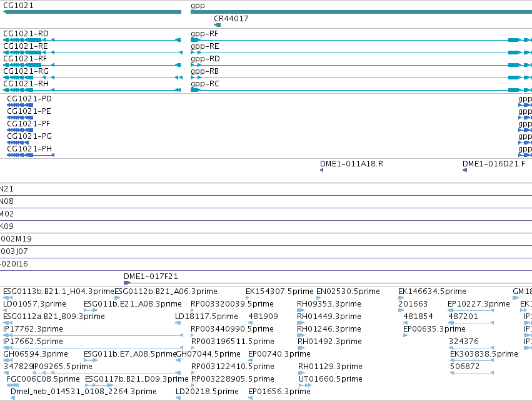532x401 pixels.
Task: Select transcript CG1021-RH
Action: click(26, 84)
